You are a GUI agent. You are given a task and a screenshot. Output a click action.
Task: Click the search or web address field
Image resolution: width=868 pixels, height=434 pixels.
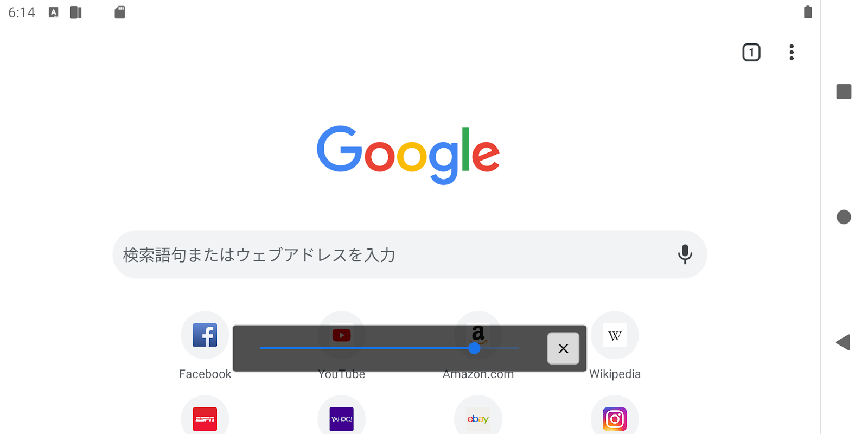coord(410,254)
